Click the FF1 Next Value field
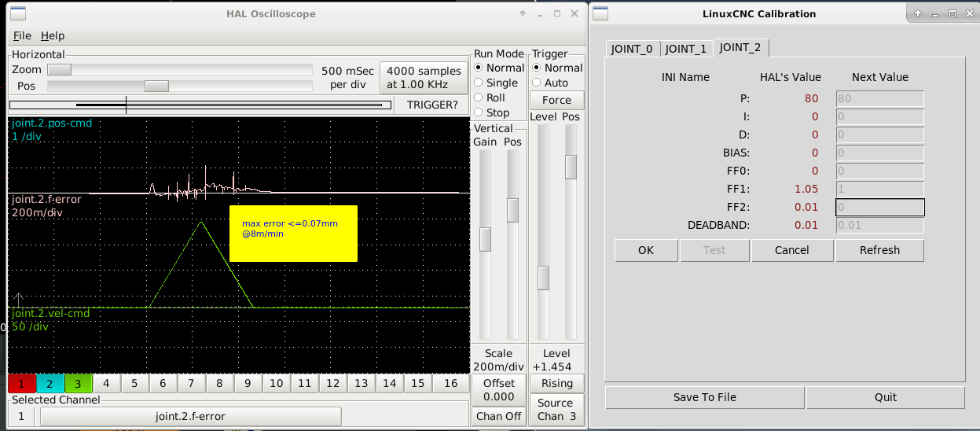The image size is (980, 431). [879, 189]
